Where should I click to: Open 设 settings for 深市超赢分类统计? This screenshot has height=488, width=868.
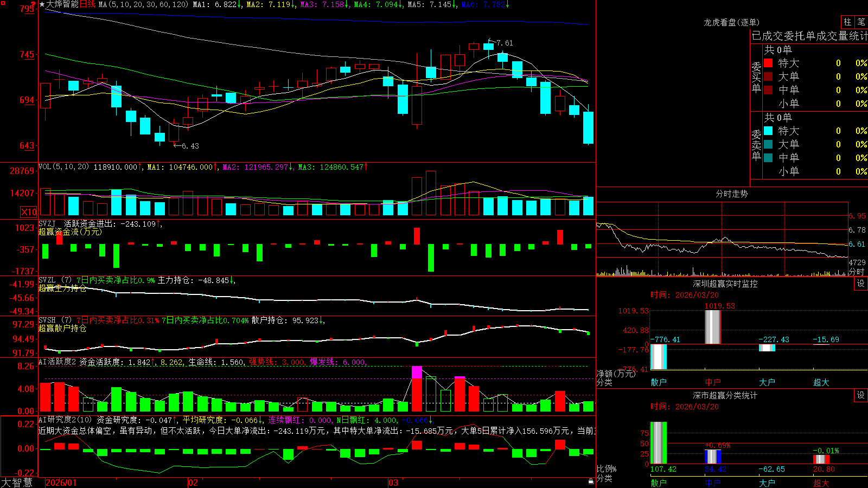861,395
